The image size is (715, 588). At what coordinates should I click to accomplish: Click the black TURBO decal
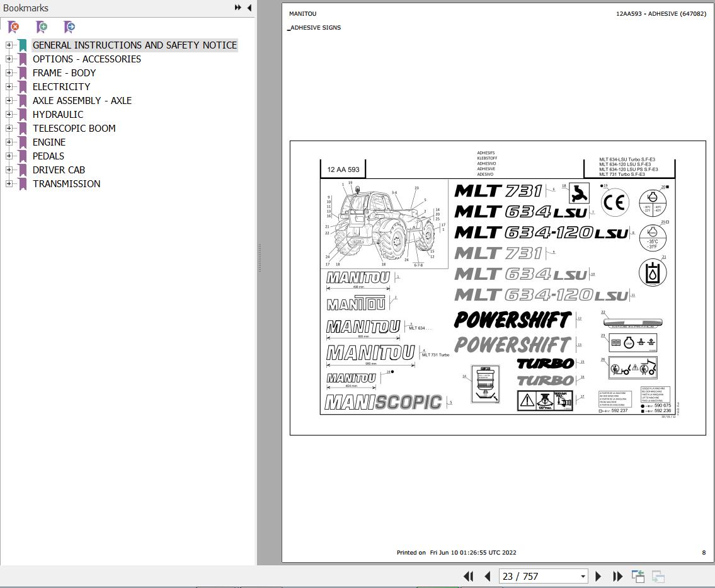click(546, 364)
